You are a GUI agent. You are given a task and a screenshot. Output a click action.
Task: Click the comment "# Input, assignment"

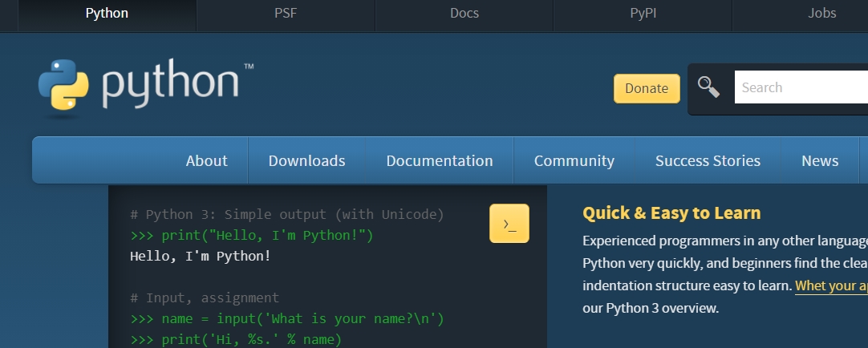tap(205, 297)
